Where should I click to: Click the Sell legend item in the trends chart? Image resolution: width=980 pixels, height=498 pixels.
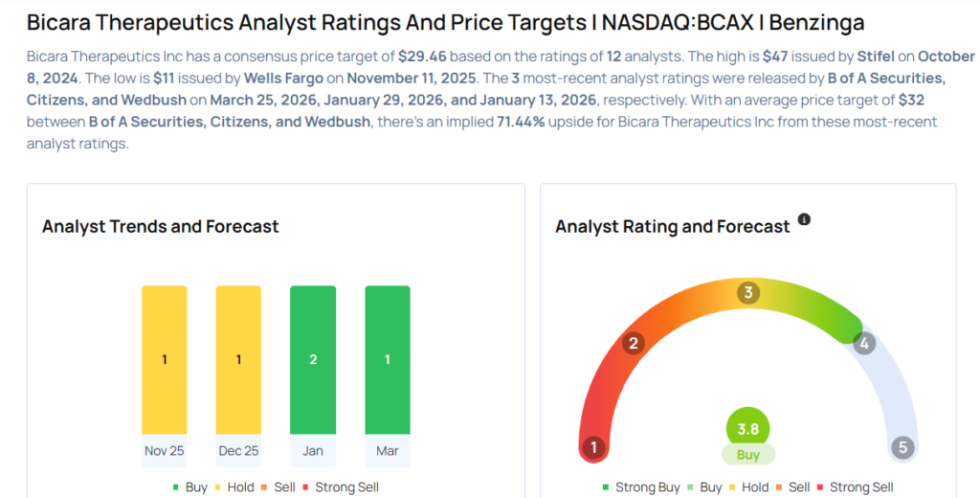pos(278,487)
